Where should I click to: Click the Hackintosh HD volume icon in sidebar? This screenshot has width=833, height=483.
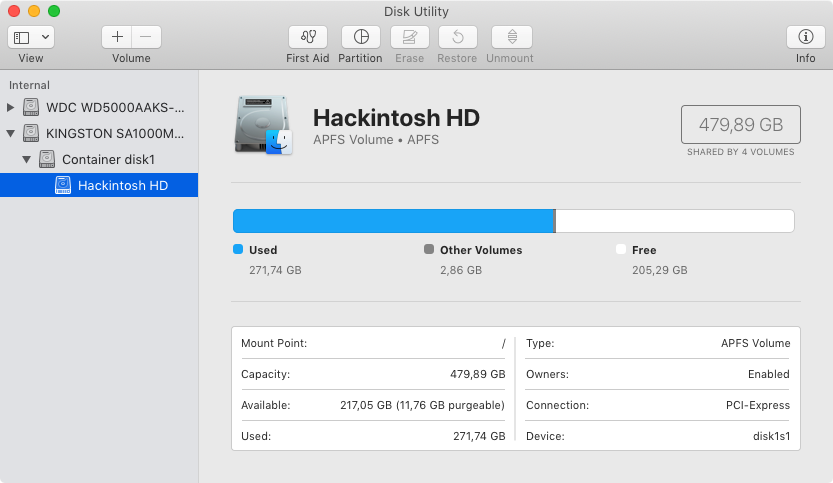point(63,185)
